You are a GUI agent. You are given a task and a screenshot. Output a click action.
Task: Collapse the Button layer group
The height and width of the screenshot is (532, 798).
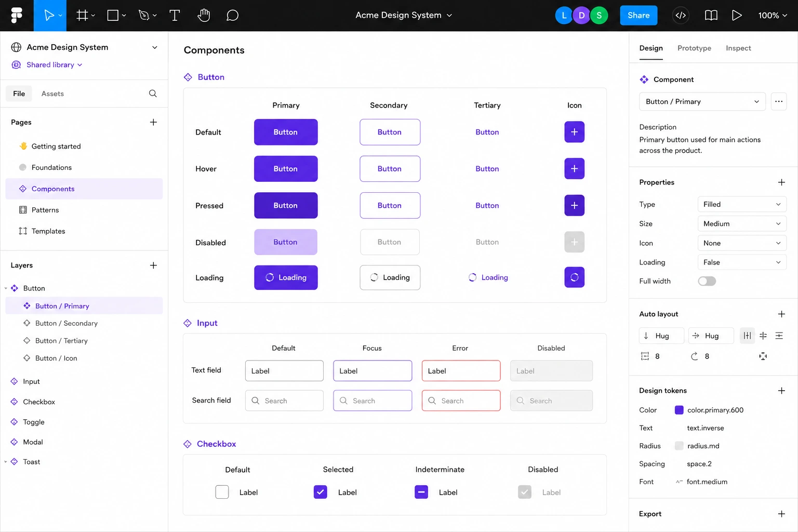click(6, 288)
